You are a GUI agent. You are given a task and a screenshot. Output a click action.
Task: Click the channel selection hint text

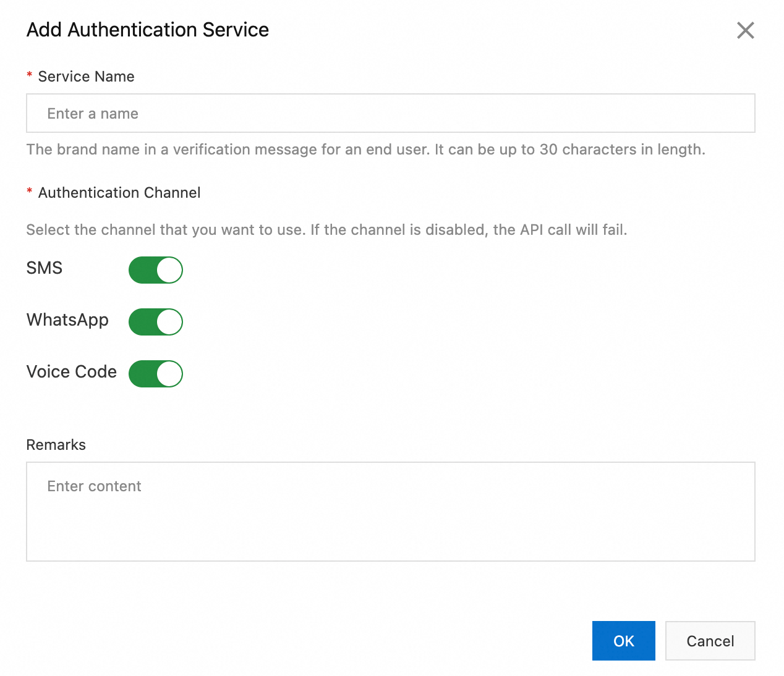(x=326, y=230)
